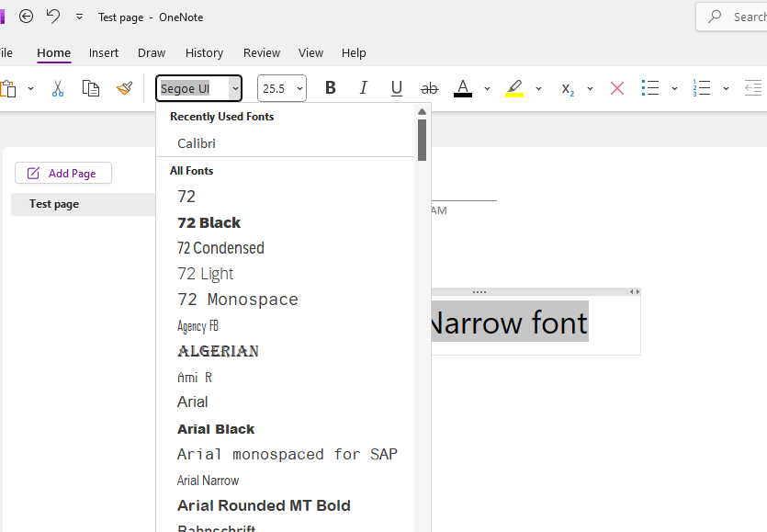
Task: Open the font size dropdown
Action: [x=298, y=87]
